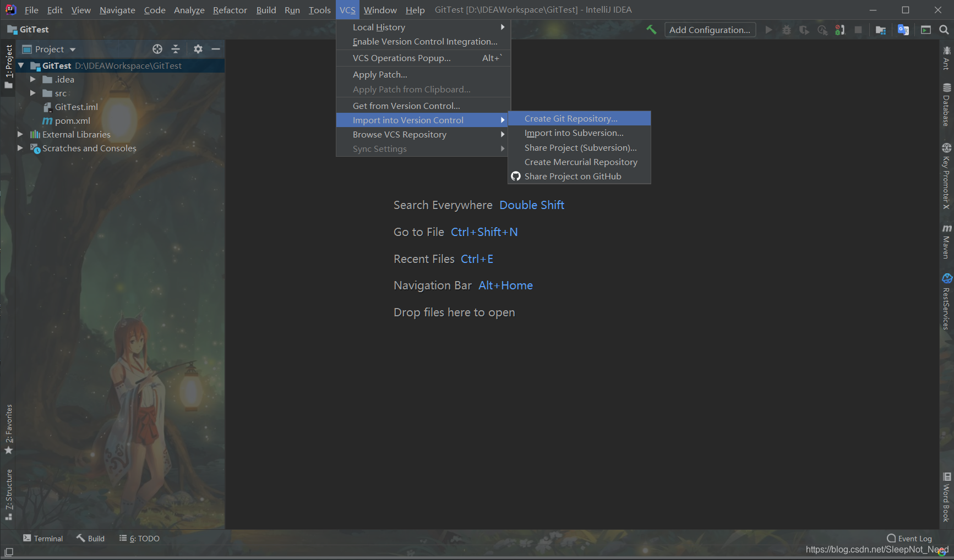Open the Structure side tab
This screenshot has height=560, width=954.
tap(8, 494)
